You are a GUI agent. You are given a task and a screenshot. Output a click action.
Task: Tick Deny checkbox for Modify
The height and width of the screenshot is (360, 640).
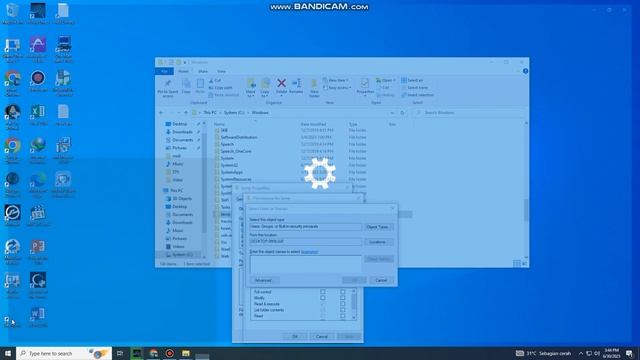point(342,298)
